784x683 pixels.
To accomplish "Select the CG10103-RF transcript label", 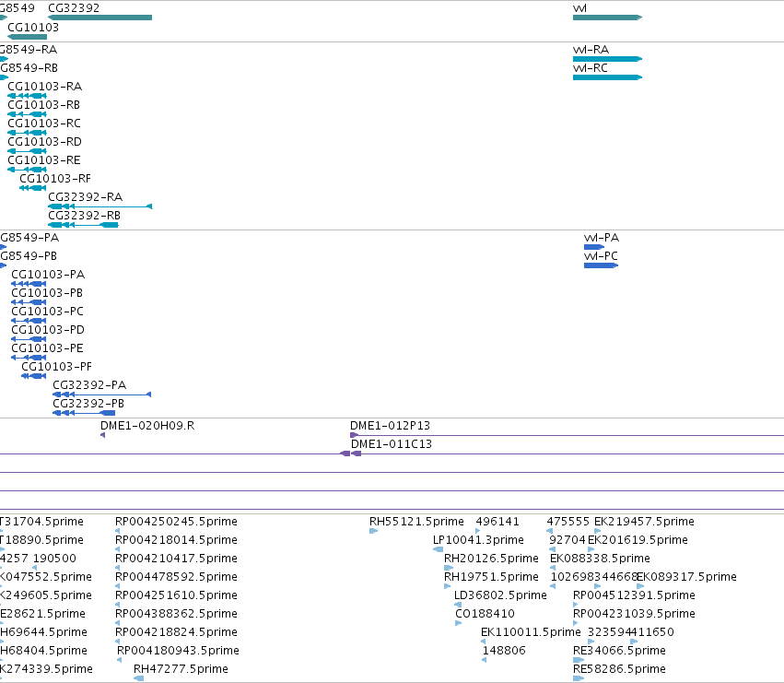I will (x=55, y=179).
